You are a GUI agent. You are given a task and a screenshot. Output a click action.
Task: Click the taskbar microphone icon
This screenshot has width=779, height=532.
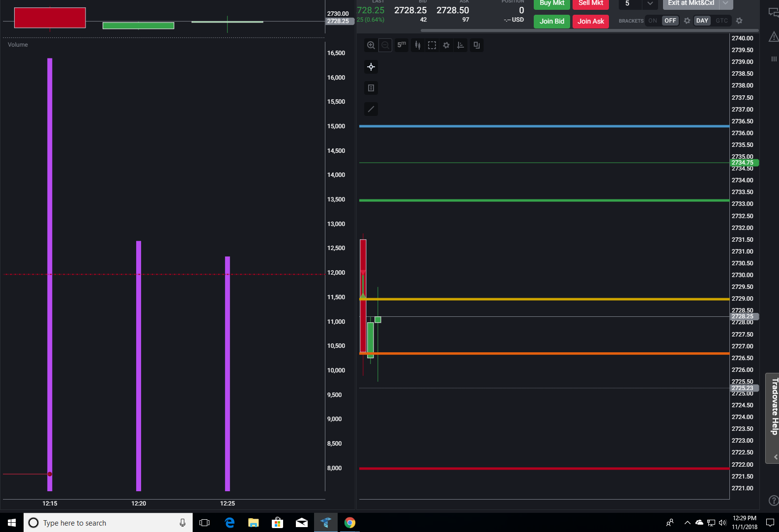click(x=182, y=523)
